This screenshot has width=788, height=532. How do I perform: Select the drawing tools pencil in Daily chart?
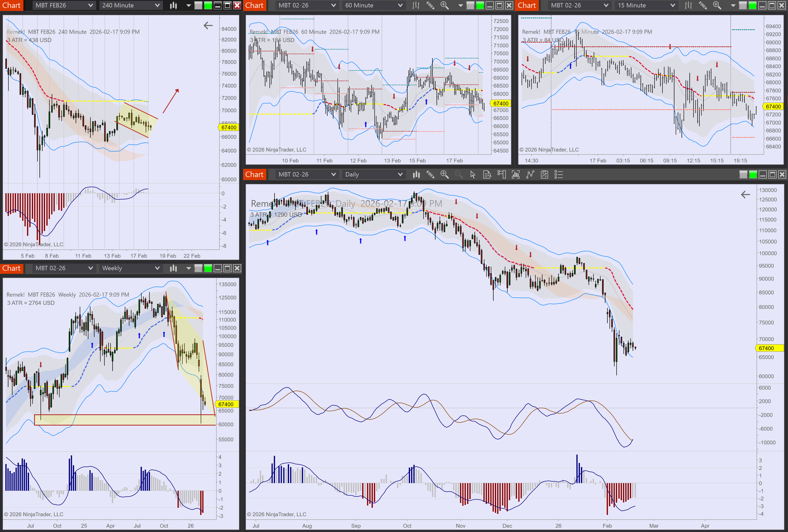tap(430, 175)
